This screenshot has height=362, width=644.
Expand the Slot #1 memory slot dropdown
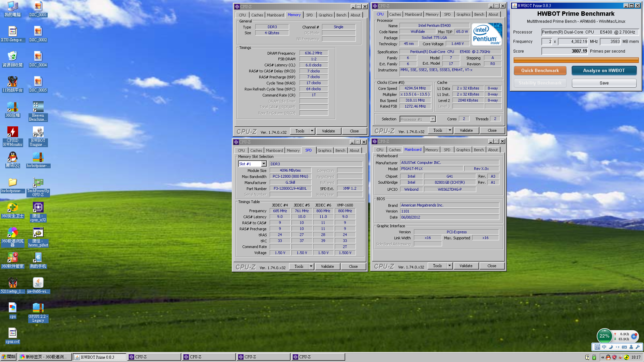(x=264, y=164)
